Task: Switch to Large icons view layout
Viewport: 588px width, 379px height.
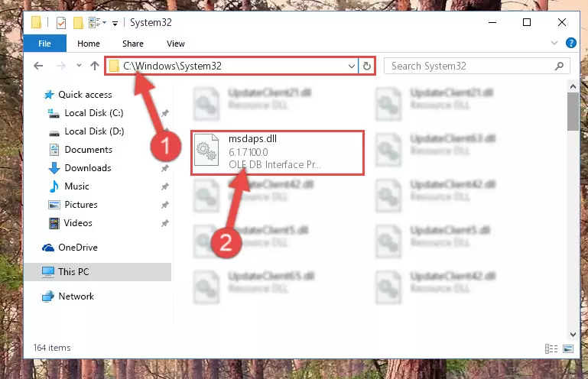Action: point(568,348)
